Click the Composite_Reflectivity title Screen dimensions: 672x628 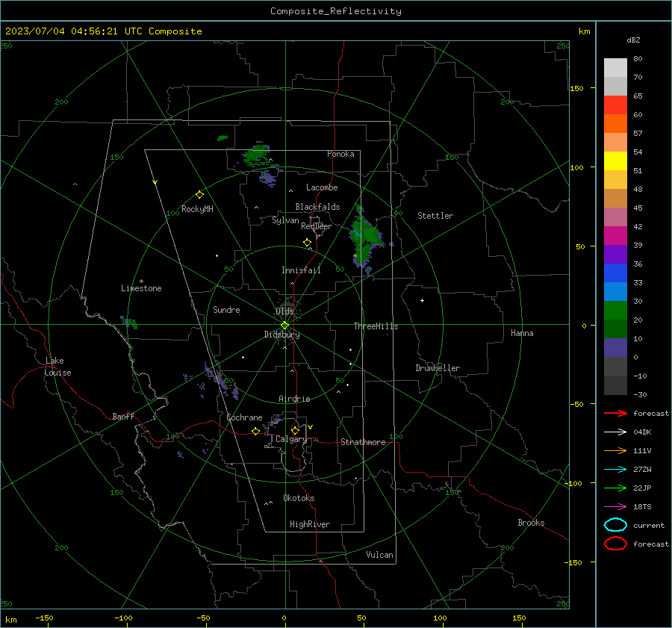coord(335,11)
